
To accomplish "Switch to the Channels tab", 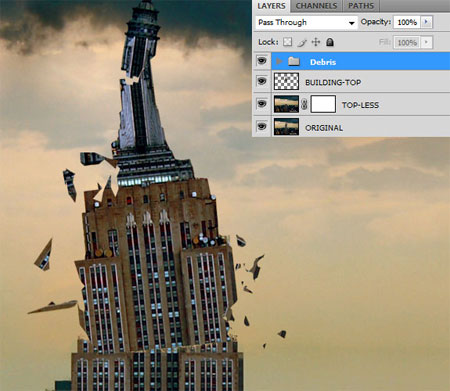I will 316,6.
